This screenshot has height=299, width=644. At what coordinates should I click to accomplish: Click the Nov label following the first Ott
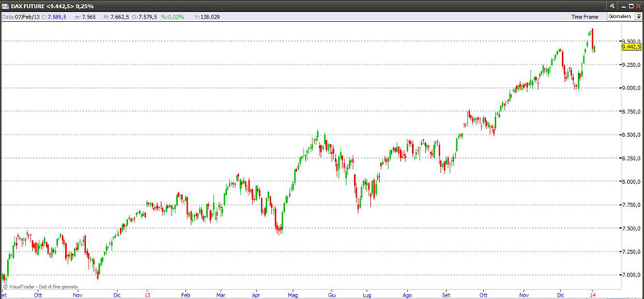coord(77,295)
